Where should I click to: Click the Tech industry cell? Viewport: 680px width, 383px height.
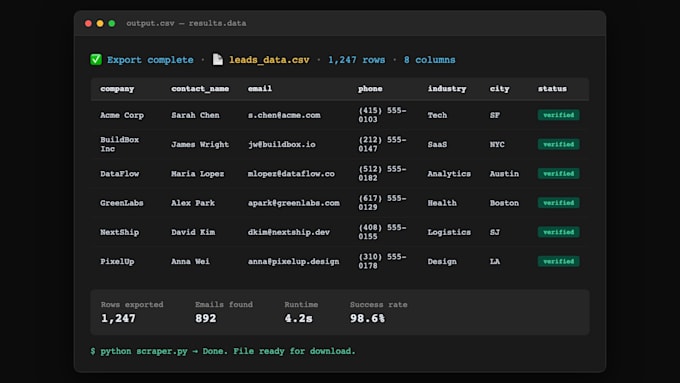[x=437, y=115]
